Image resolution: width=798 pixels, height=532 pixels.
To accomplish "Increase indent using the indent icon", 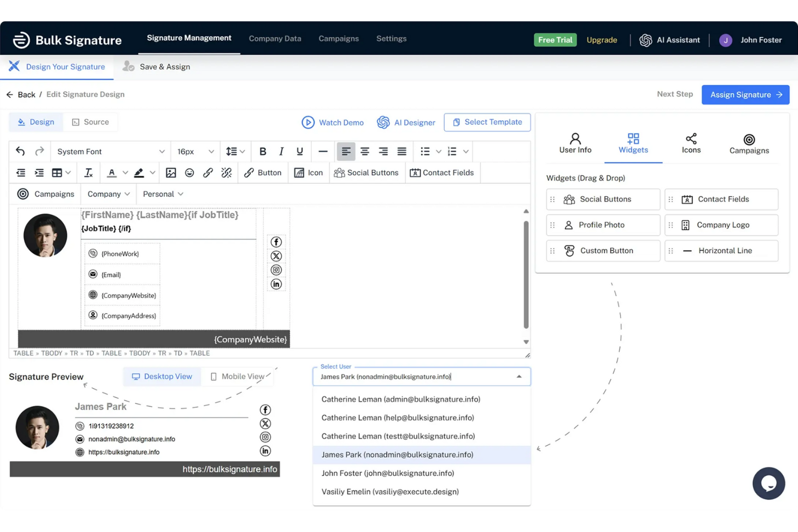I will [39, 172].
